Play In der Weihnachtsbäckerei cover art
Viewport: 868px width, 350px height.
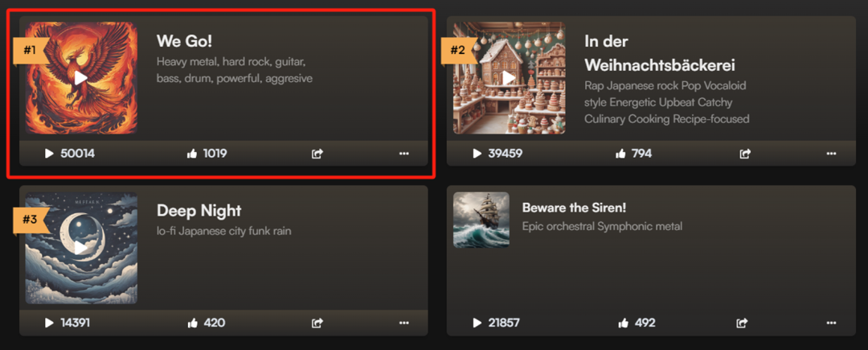(x=510, y=78)
